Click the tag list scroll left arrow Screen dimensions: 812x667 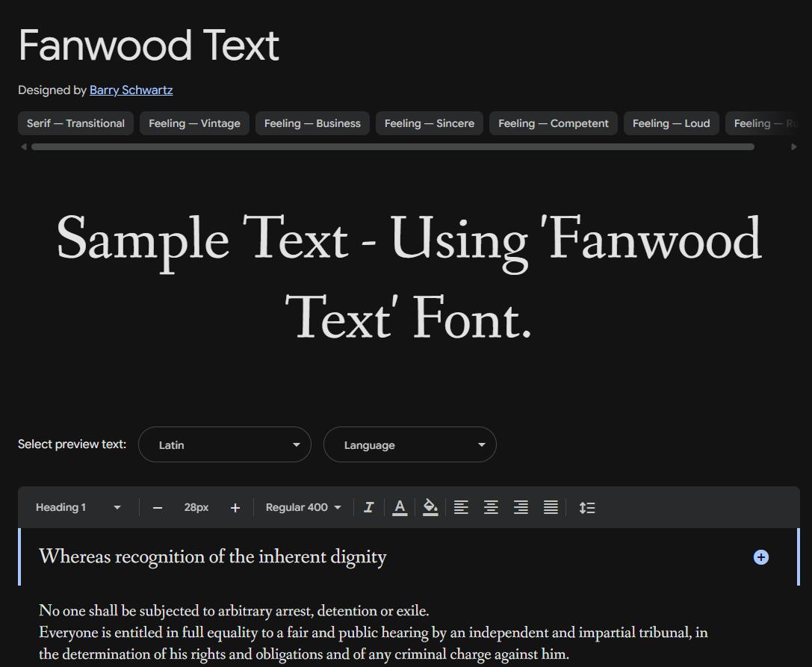click(23, 147)
